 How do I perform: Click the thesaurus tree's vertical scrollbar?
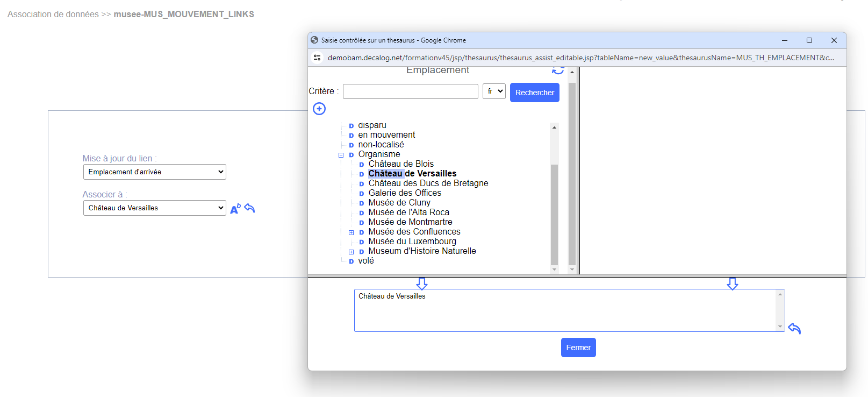(554, 215)
